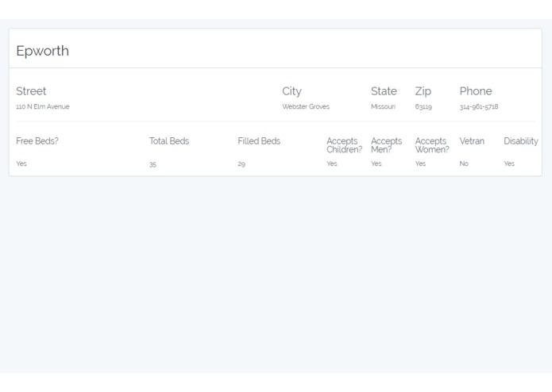
Task: Click the Accepts Children? label
Action: pos(344,145)
